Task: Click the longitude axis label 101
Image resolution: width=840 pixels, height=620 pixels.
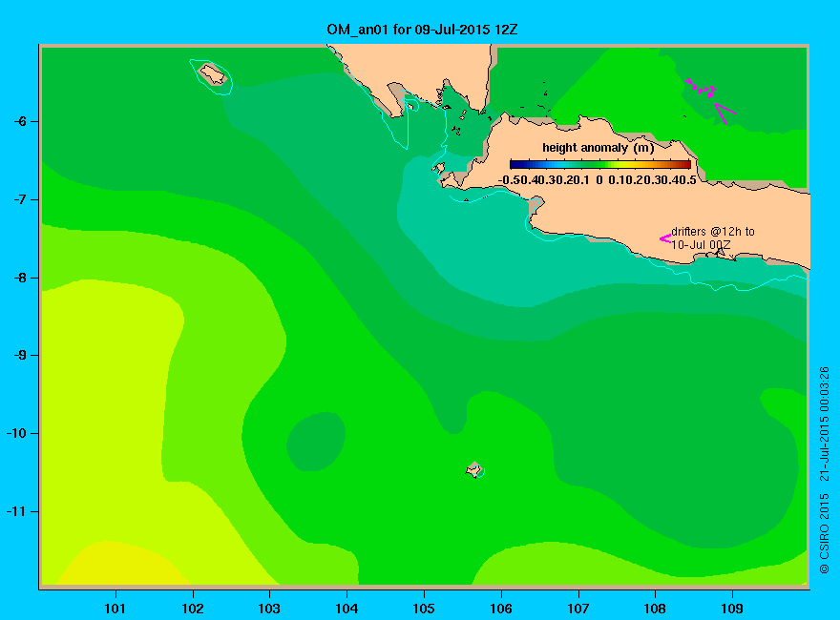Action: [x=115, y=609]
